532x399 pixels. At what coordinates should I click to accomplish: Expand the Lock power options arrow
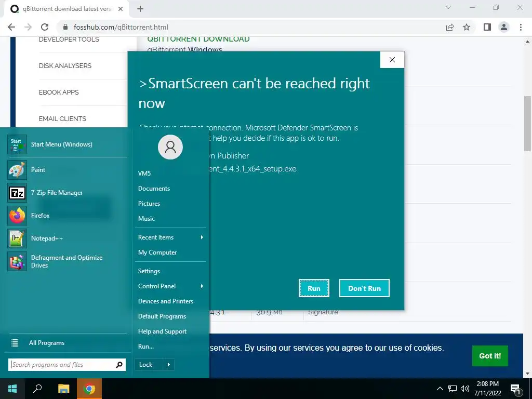[169, 365]
